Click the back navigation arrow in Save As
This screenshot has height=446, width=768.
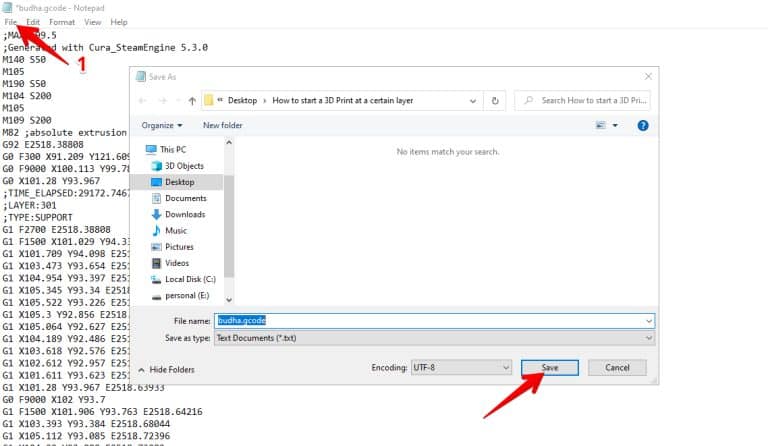coord(143,101)
